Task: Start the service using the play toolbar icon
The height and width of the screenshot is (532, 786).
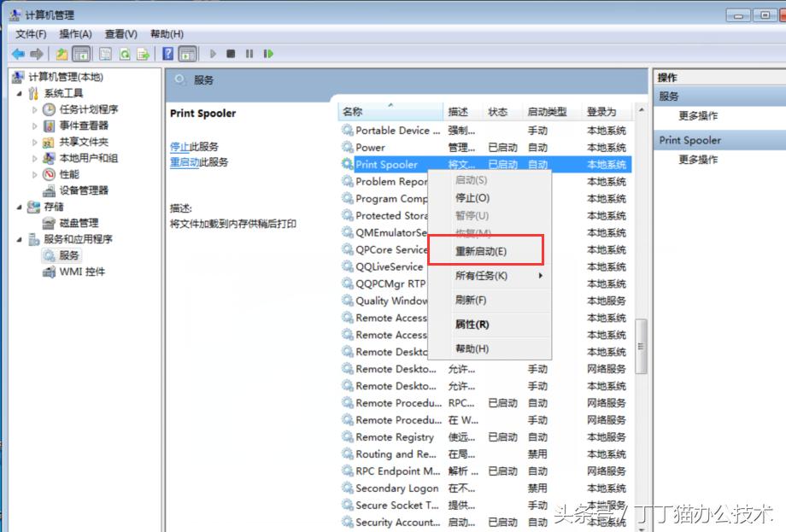Action: tap(212, 54)
